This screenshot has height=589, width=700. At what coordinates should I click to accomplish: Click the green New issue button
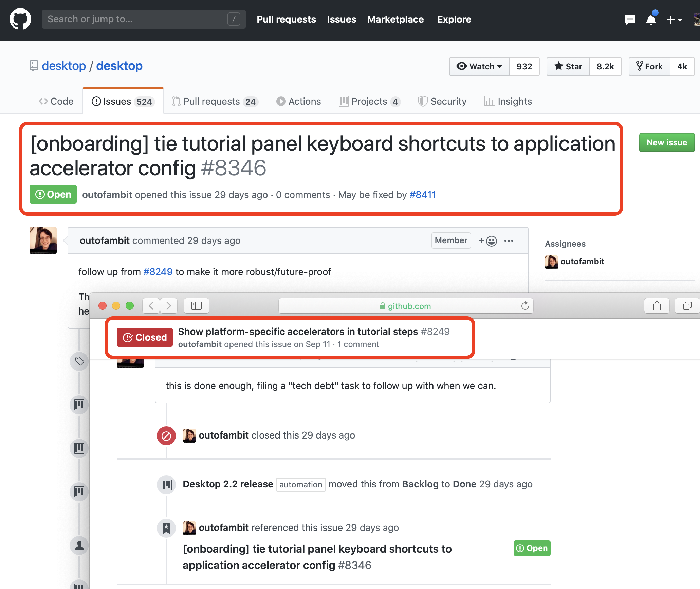[x=667, y=143]
